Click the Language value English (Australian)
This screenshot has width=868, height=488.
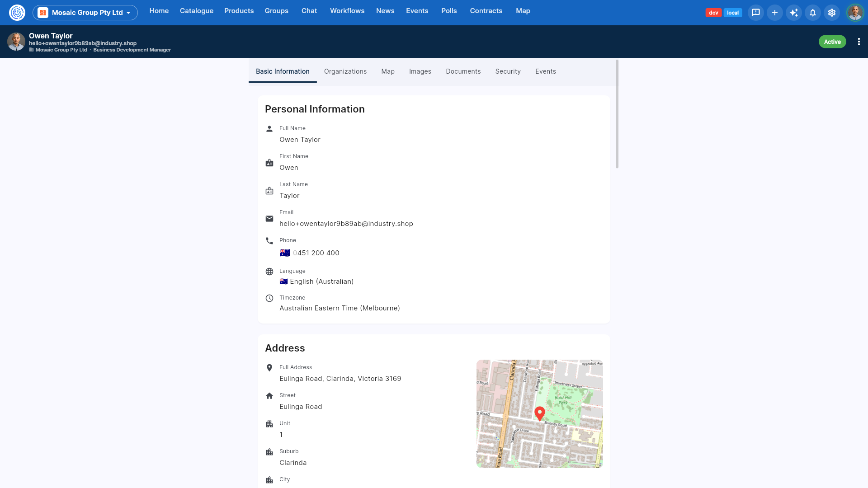tap(322, 282)
